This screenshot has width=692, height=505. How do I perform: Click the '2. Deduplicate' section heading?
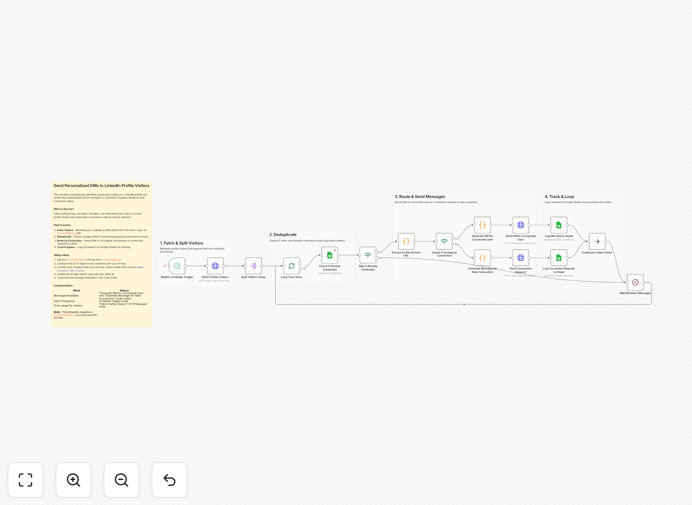tap(283, 235)
